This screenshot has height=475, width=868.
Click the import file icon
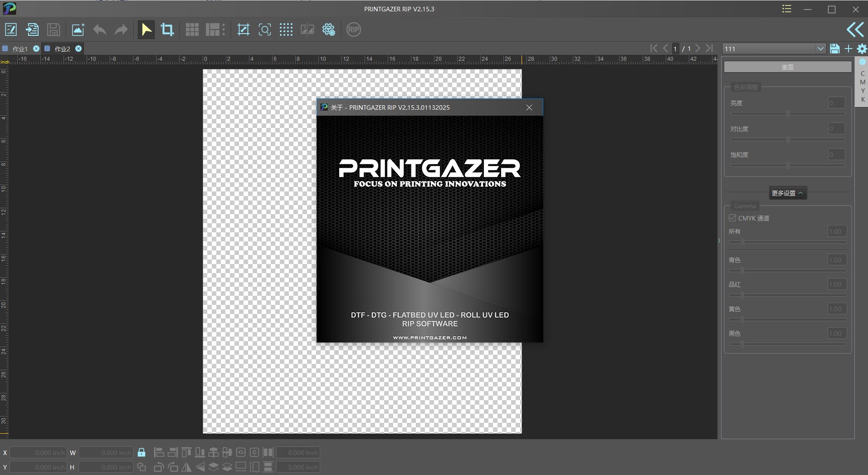(x=32, y=30)
